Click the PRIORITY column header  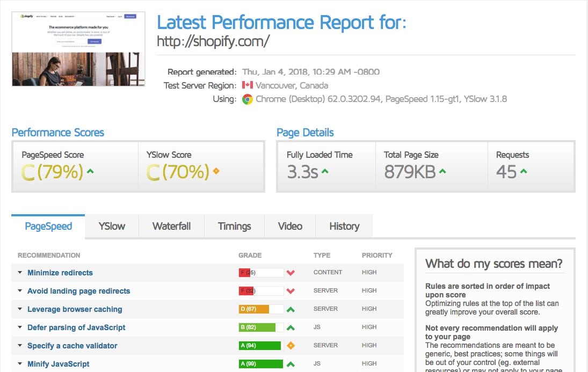click(x=377, y=256)
